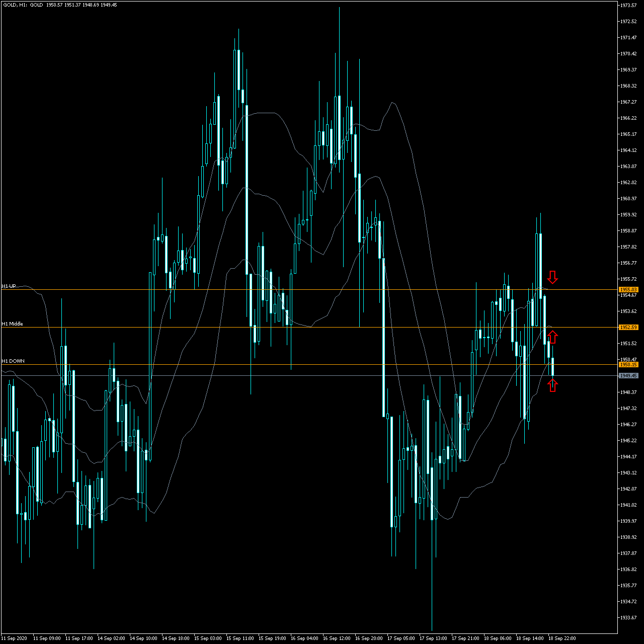Select the red up arrow below H1 Middle line
This screenshot has height=644, width=644.
pyautogui.click(x=552, y=337)
